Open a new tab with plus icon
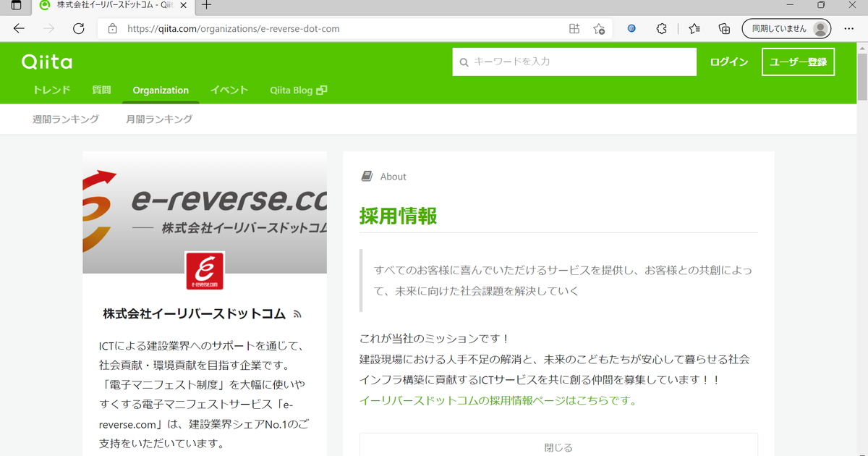Viewport: 868px width, 456px height. click(x=207, y=6)
